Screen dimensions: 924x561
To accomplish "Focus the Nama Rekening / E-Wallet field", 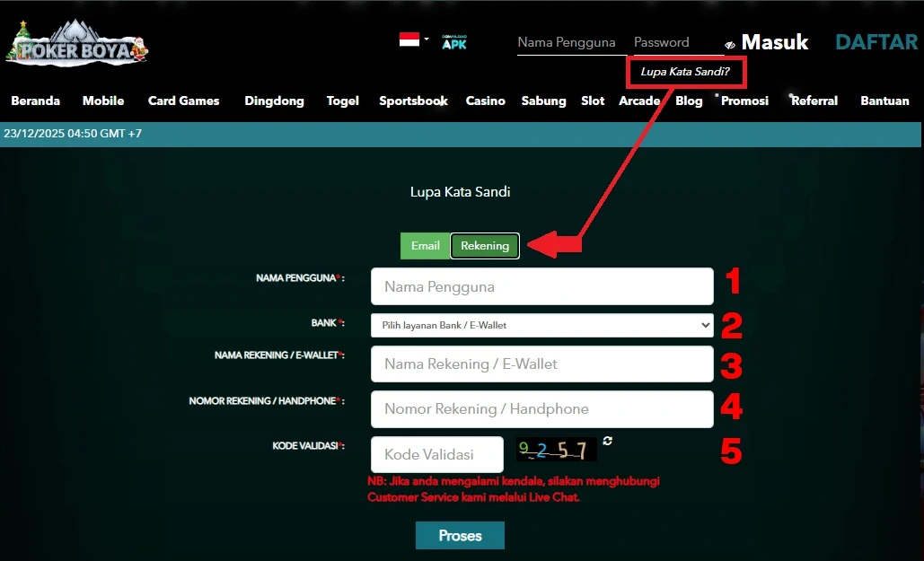I will (541, 364).
